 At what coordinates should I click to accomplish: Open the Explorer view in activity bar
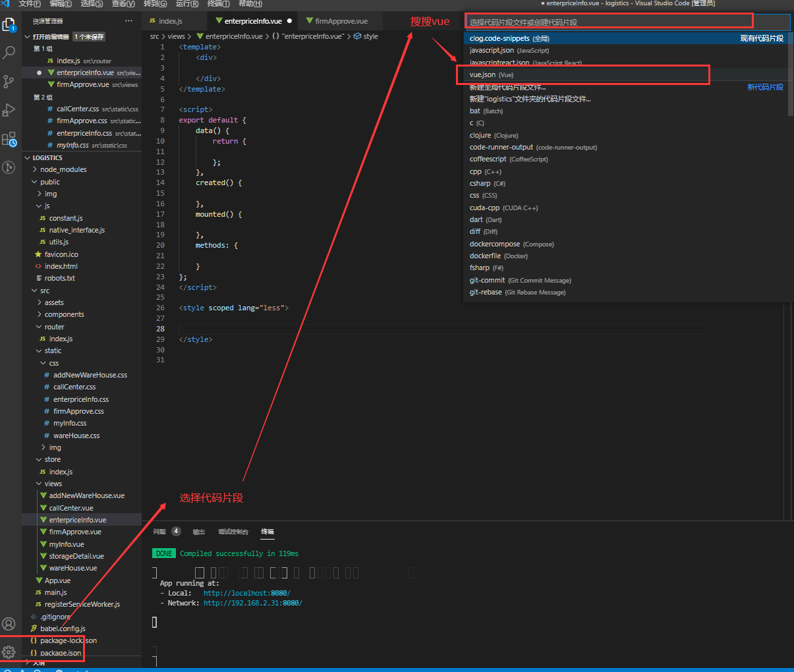click(9, 25)
